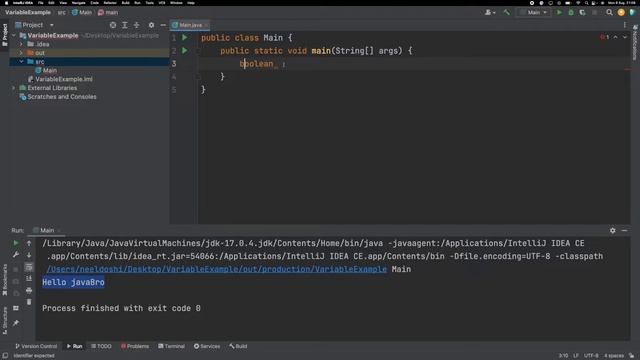Start debugging with the green bug icon

click(x=571, y=12)
